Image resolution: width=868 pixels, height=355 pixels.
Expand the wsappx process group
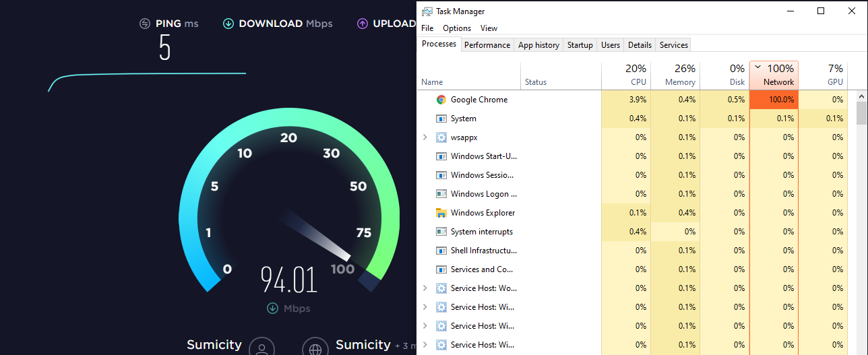coord(425,137)
